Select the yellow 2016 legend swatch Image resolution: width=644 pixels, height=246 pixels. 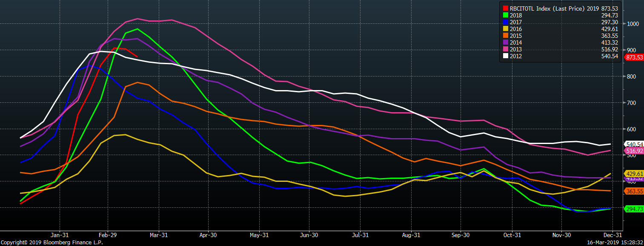tap(505, 29)
